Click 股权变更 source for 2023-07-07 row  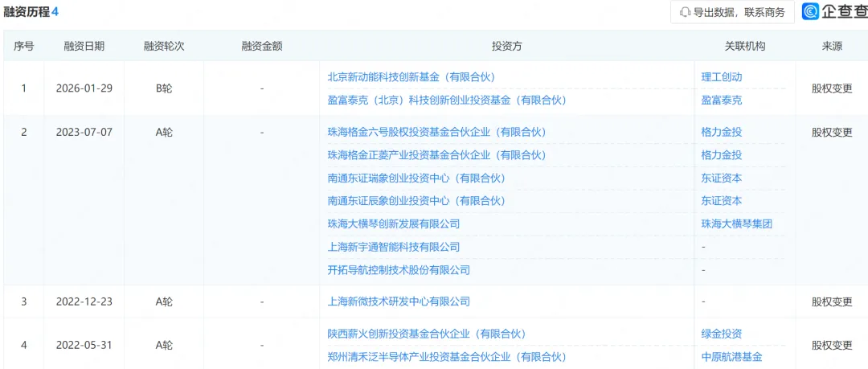pos(832,133)
